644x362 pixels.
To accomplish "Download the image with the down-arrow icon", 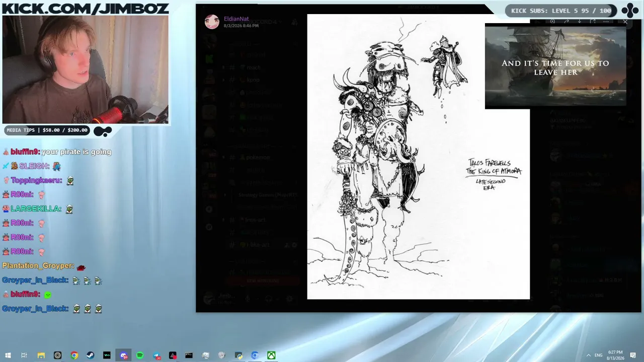I will click(x=579, y=22).
